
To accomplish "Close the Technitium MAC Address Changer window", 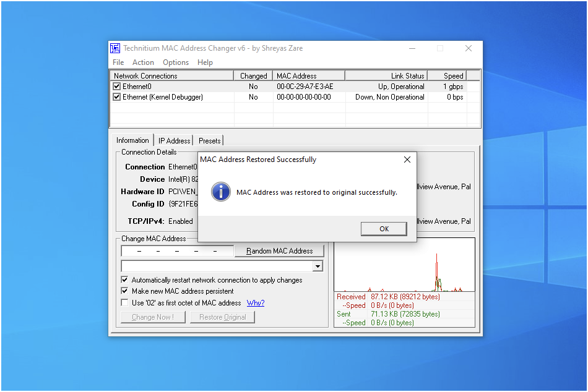I will pos(469,48).
